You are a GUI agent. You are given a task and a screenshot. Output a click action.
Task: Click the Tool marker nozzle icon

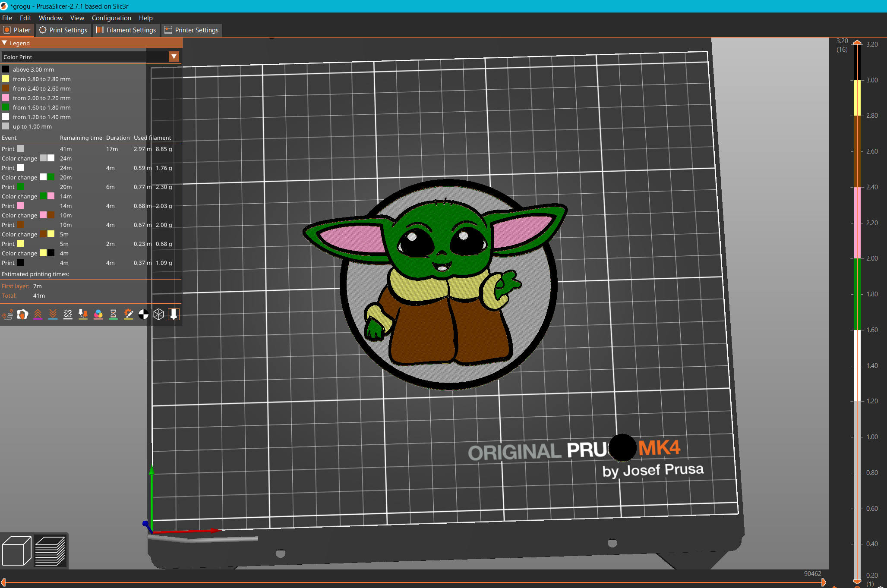[174, 314]
